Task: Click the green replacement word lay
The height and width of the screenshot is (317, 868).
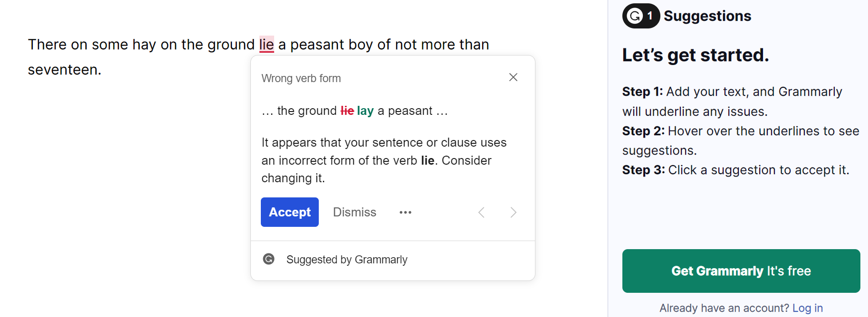Action: pos(365,111)
